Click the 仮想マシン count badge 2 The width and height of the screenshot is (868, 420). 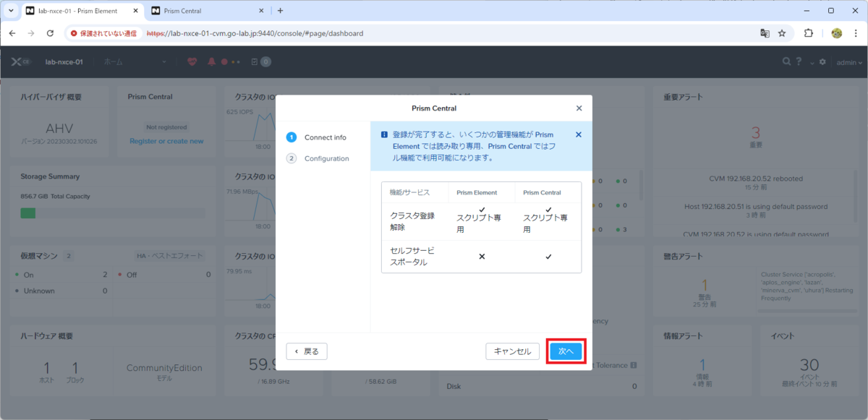pos(69,255)
